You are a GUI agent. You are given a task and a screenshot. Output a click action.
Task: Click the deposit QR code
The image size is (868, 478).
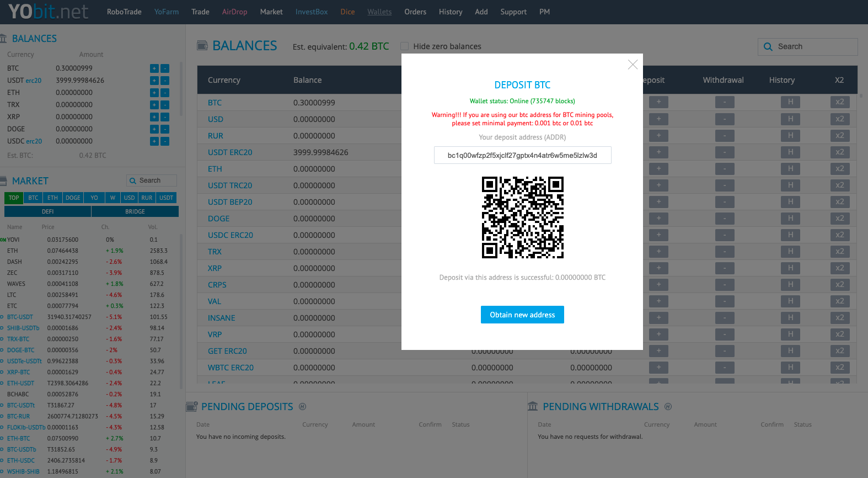tap(523, 217)
